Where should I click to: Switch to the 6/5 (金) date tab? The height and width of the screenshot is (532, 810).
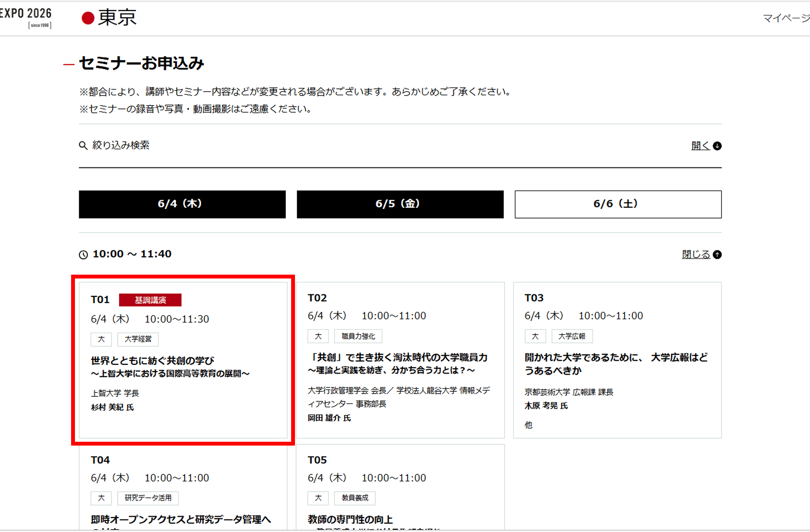tap(400, 204)
